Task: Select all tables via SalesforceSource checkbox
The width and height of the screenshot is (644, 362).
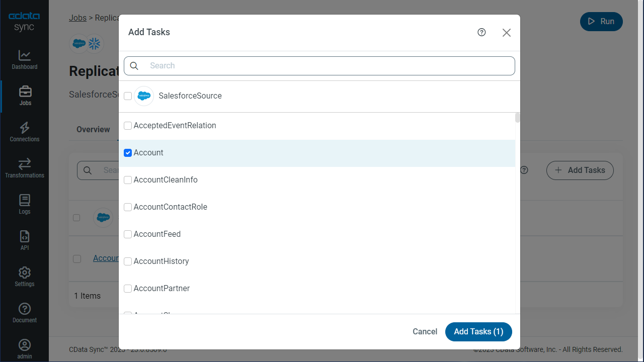Action: (x=128, y=96)
